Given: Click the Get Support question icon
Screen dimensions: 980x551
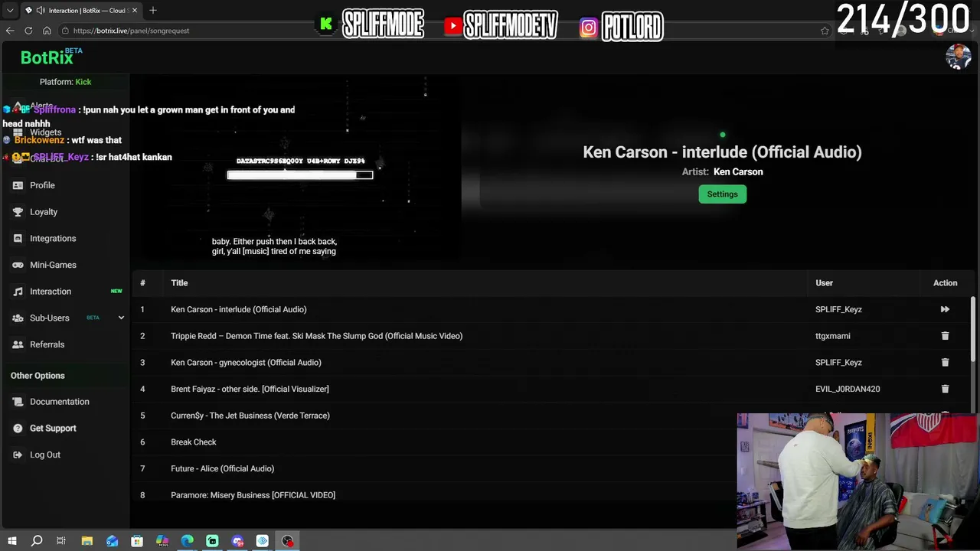Looking at the screenshot, I should pos(18,429).
